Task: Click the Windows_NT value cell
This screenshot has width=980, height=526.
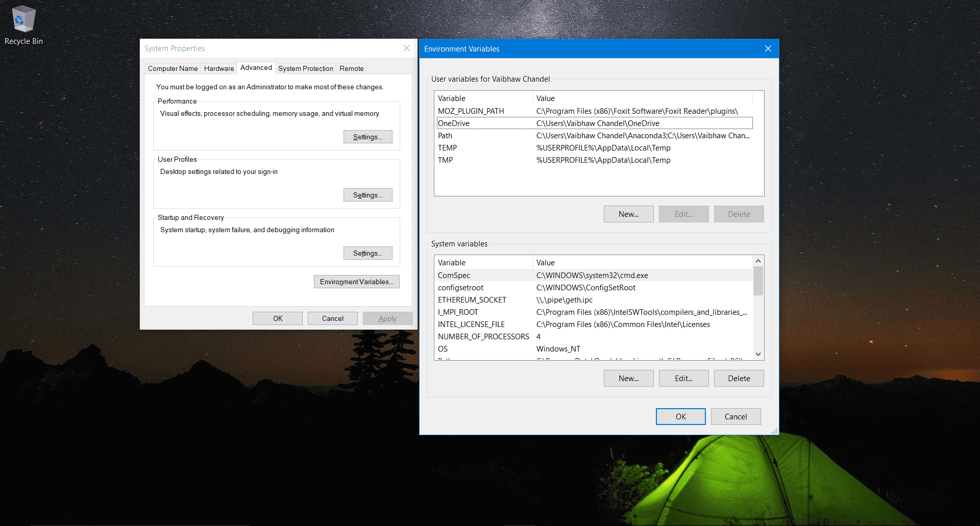Action: pos(558,349)
